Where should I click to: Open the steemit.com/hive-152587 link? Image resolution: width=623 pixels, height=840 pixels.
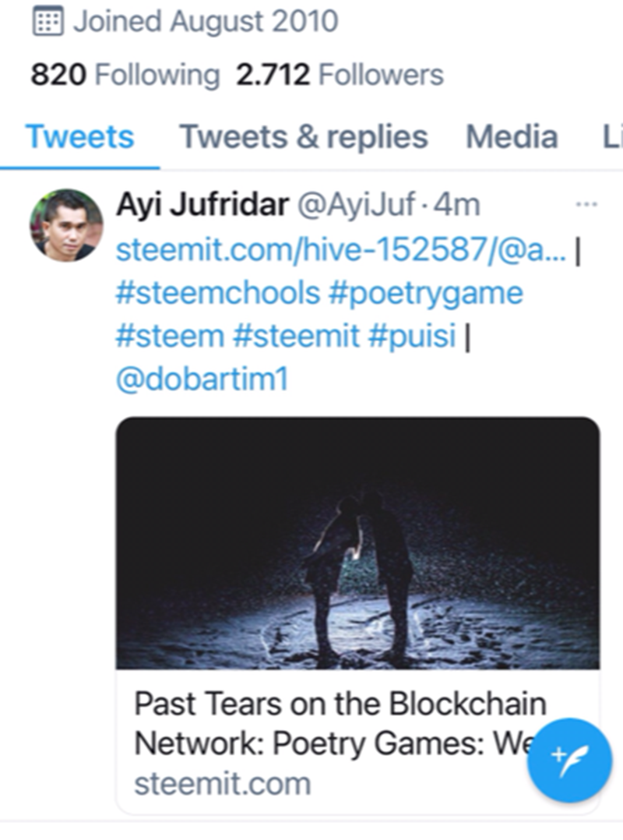341,249
